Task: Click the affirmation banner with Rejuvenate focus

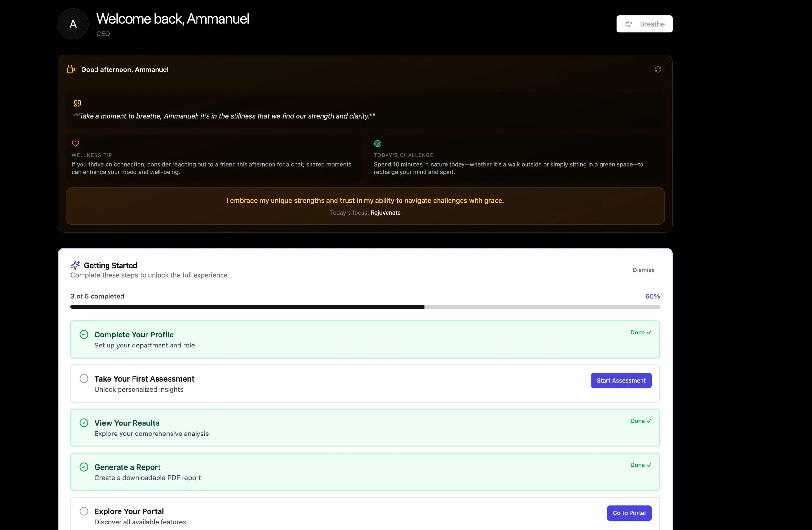Action: click(x=365, y=206)
